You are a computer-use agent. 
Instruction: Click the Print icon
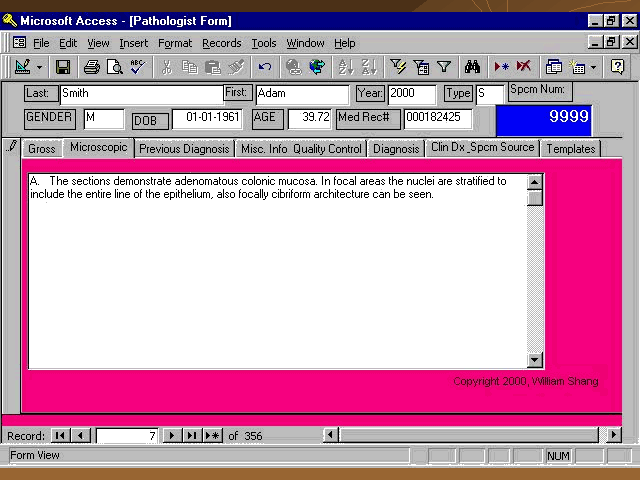[91, 67]
